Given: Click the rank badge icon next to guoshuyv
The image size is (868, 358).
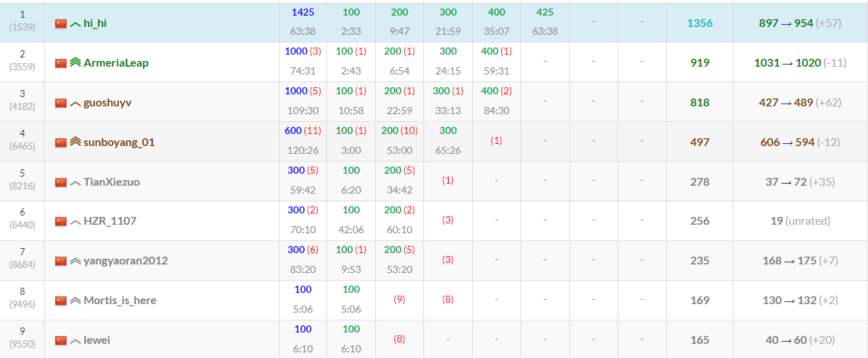Looking at the screenshot, I should tap(75, 103).
